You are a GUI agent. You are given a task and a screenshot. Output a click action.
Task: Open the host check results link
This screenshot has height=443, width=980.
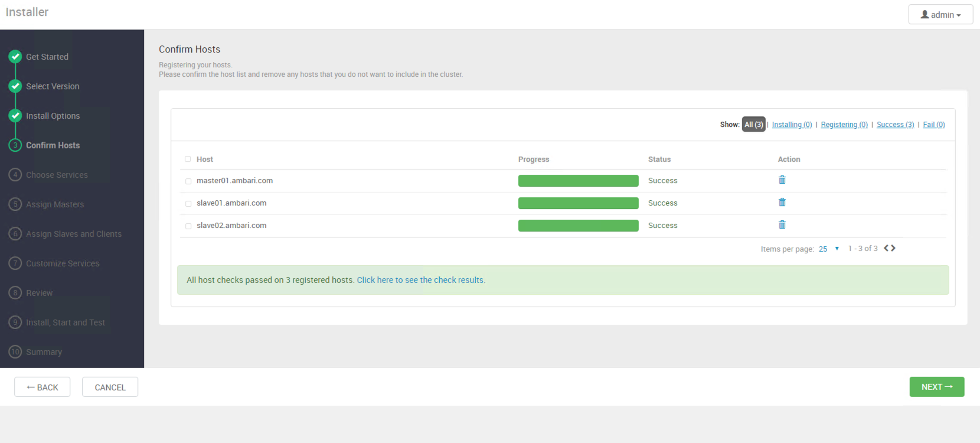click(x=421, y=280)
